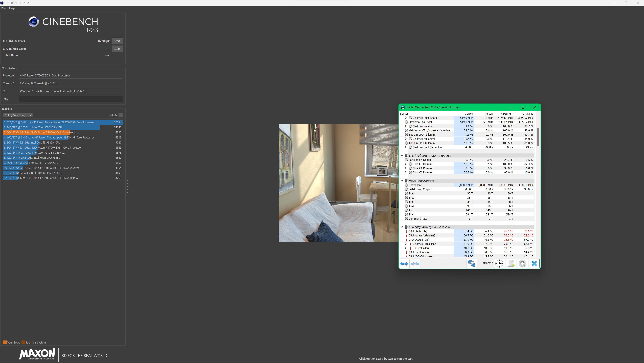Click HWiNFO shrink columns arrows icon

[x=415, y=264]
